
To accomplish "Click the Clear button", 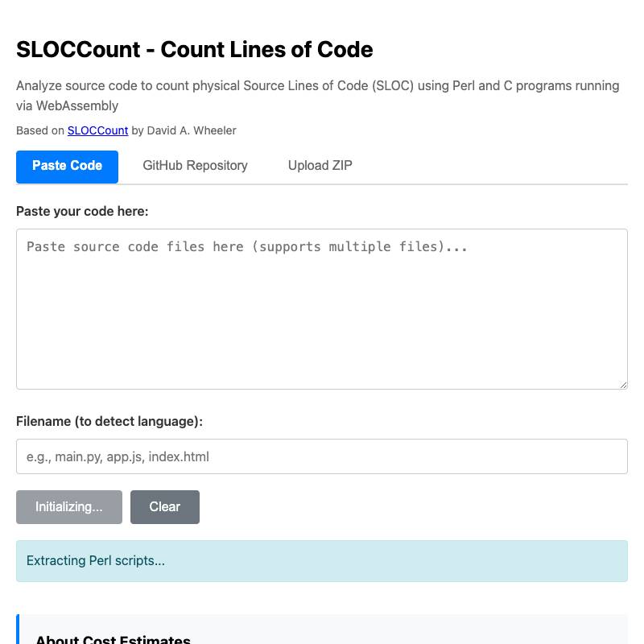I will pyautogui.click(x=164, y=506).
